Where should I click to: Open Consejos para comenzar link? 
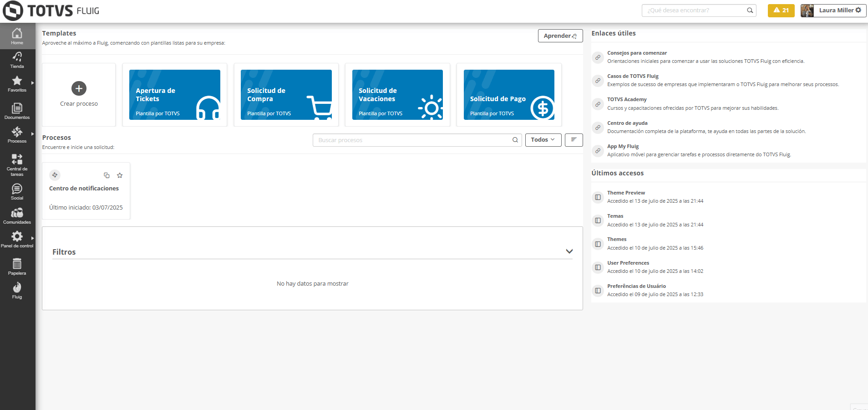[x=637, y=53]
